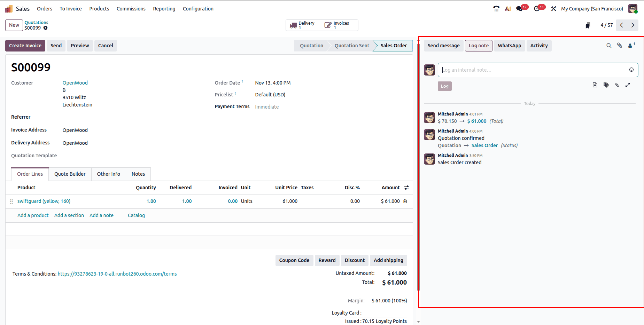Viewport: 644px width, 325px height.
Task: Open the Reporting menu
Action: tap(164, 9)
